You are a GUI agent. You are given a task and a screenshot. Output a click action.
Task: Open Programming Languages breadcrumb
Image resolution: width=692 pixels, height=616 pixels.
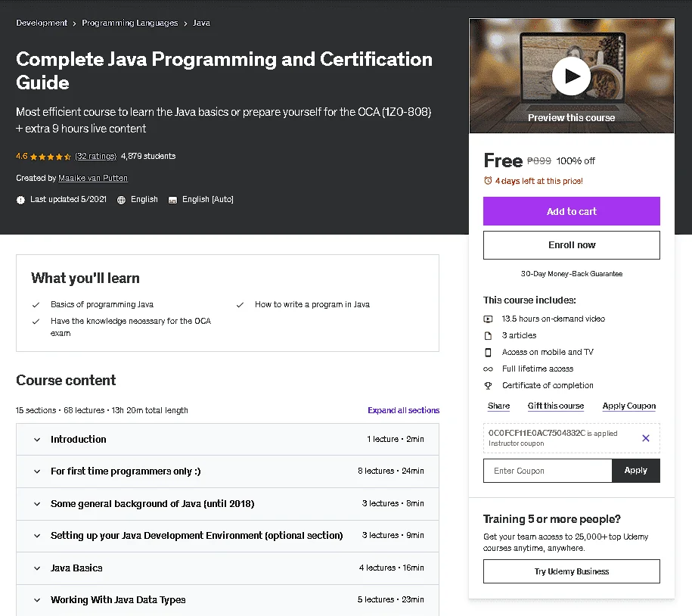pyautogui.click(x=130, y=23)
